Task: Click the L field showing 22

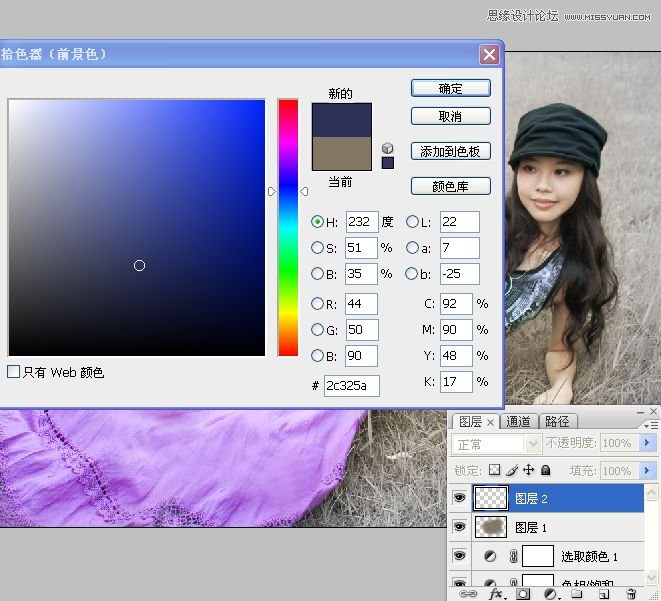Action: pos(460,222)
